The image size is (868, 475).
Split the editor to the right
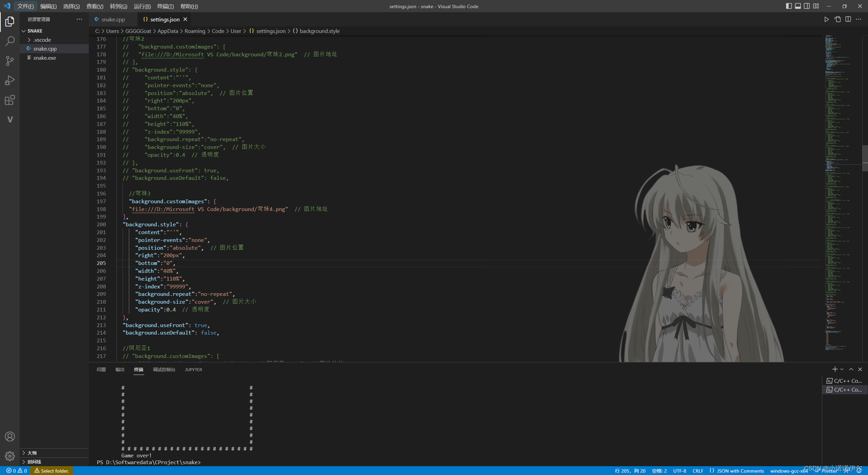pyautogui.click(x=848, y=19)
